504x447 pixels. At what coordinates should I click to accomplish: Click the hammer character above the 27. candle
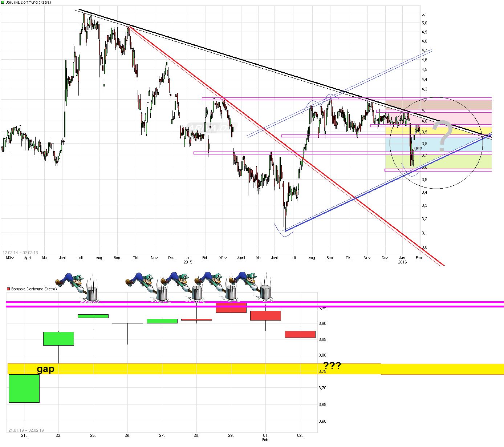pos(147,287)
